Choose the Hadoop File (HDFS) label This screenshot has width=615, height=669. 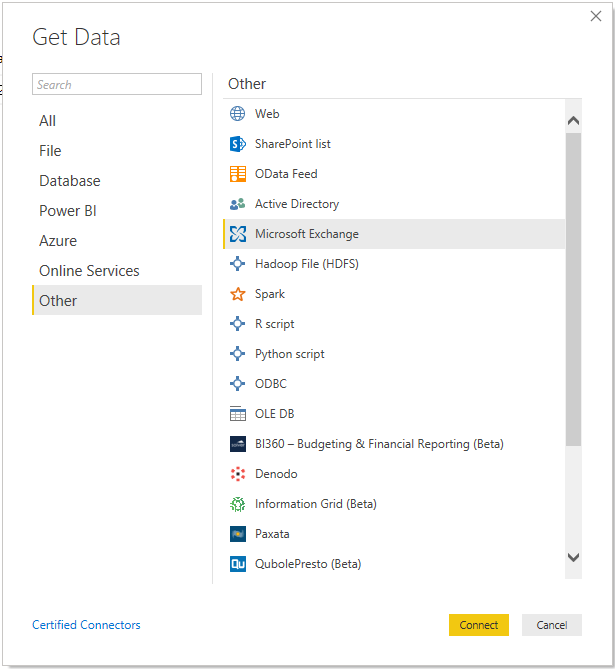tap(307, 264)
